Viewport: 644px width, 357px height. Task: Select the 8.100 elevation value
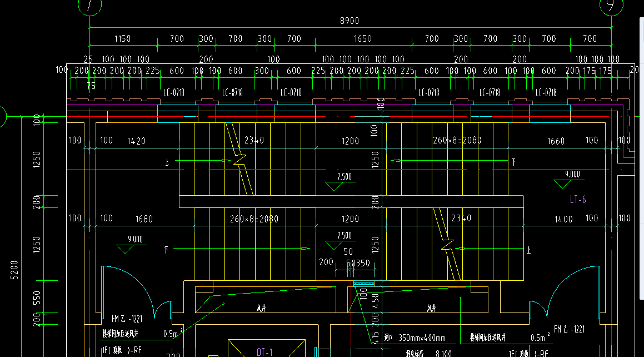coord(443,353)
